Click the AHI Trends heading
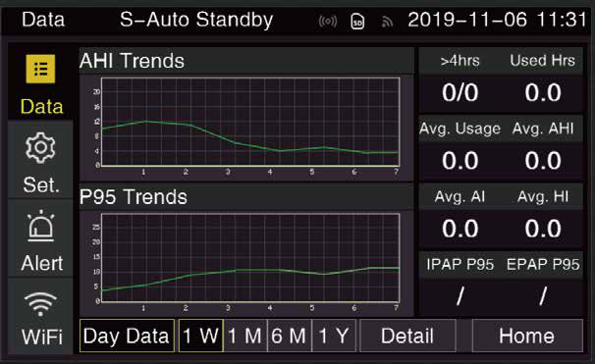Image resolution: width=595 pixels, height=364 pixels. (x=132, y=61)
